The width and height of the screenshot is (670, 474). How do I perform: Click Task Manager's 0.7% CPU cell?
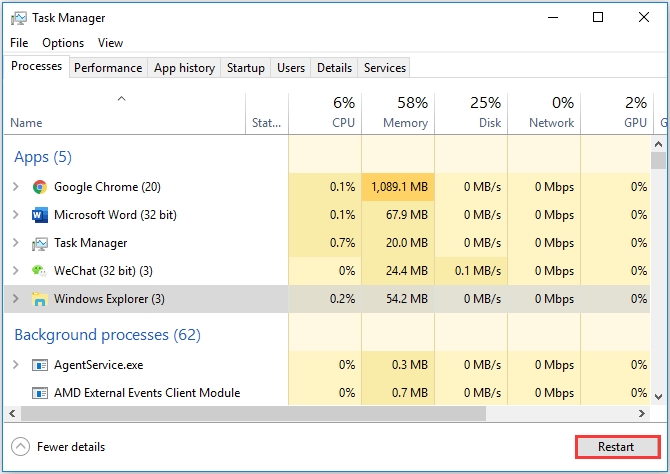325,243
